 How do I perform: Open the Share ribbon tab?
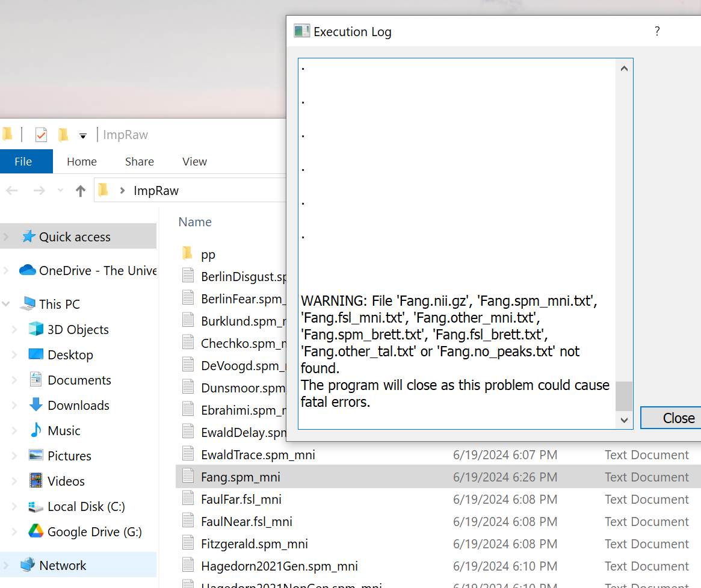click(x=140, y=161)
